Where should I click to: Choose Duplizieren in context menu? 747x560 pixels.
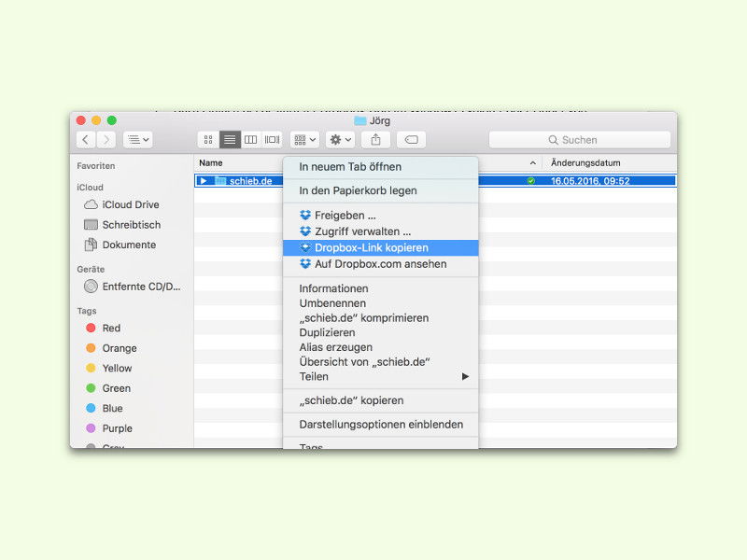[x=381, y=332]
